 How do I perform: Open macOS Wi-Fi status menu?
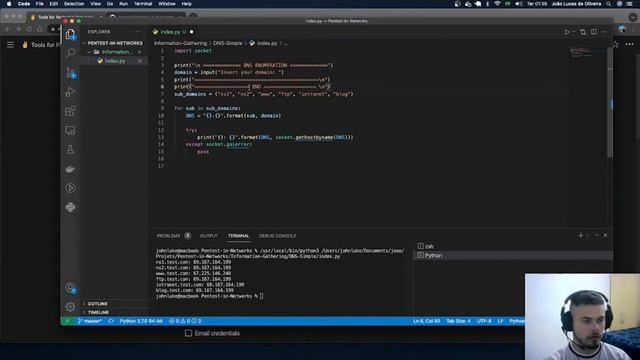coord(497,4)
